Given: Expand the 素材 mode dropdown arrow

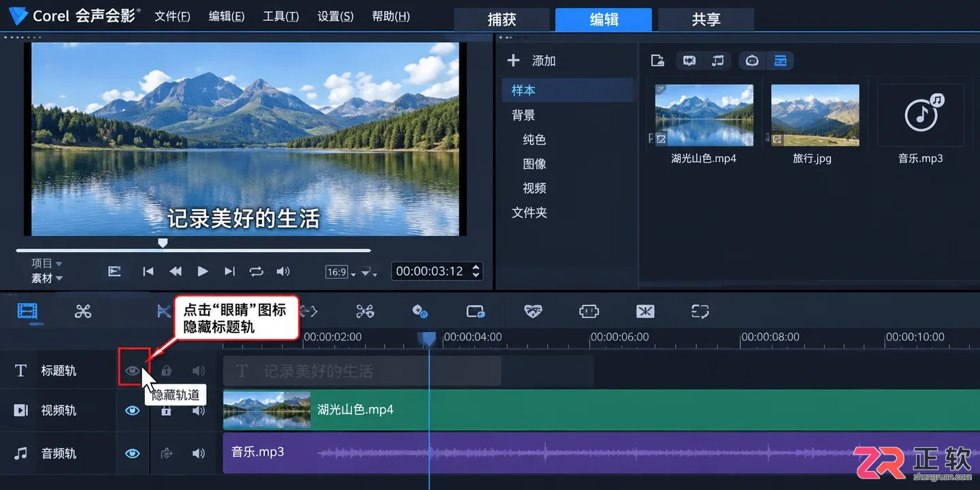Looking at the screenshot, I should (x=59, y=278).
